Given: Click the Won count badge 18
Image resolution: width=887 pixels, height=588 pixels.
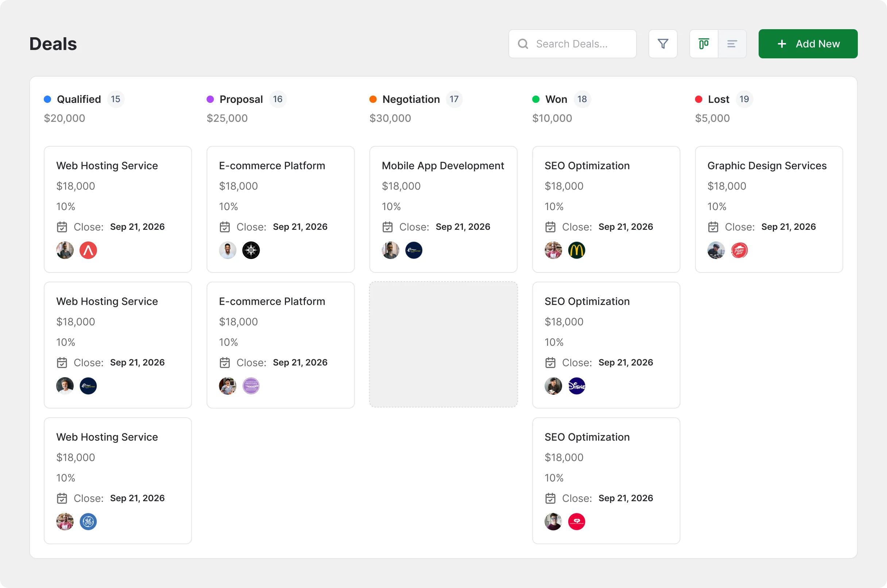Looking at the screenshot, I should (582, 99).
